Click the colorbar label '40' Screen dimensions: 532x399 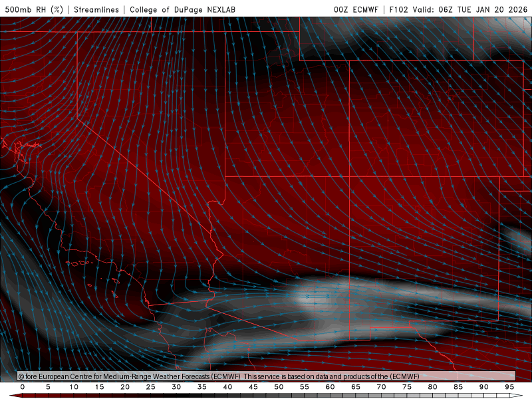(x=227, y=387)
